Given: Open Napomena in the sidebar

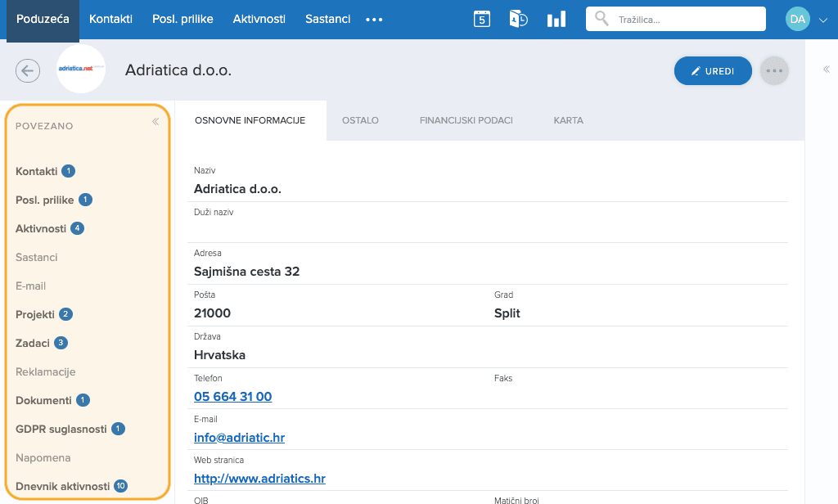Looking at the screenshot, I should pyautogui.click(x=43, y=458).
